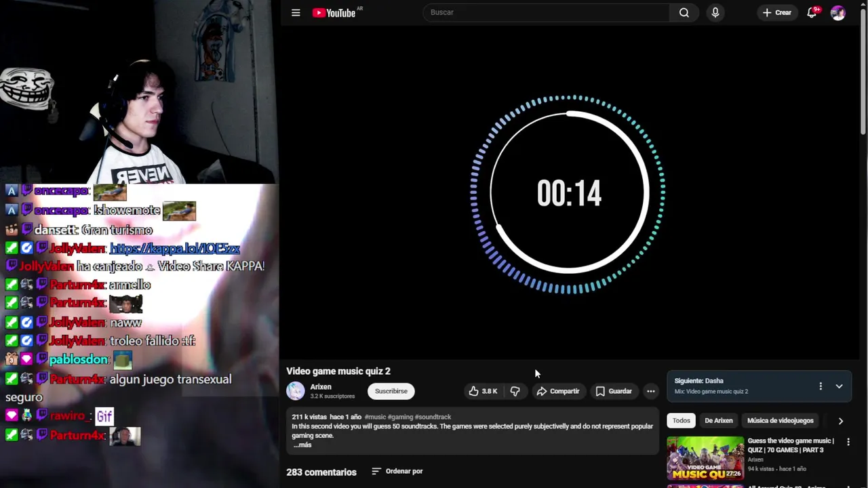
Task: Select the Todos filter chip
Action: 682,421
